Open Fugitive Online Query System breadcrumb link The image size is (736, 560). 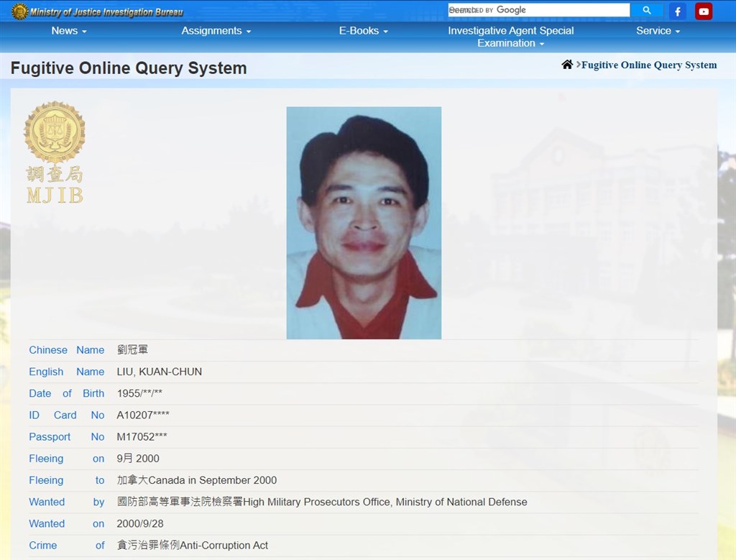coord(649,65)
